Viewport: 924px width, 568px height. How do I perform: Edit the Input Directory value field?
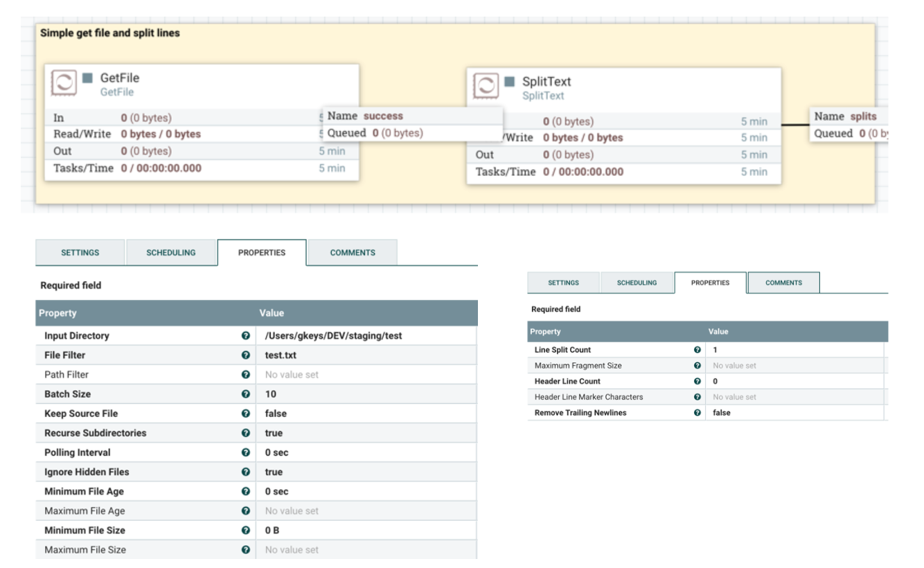point(366,336)
